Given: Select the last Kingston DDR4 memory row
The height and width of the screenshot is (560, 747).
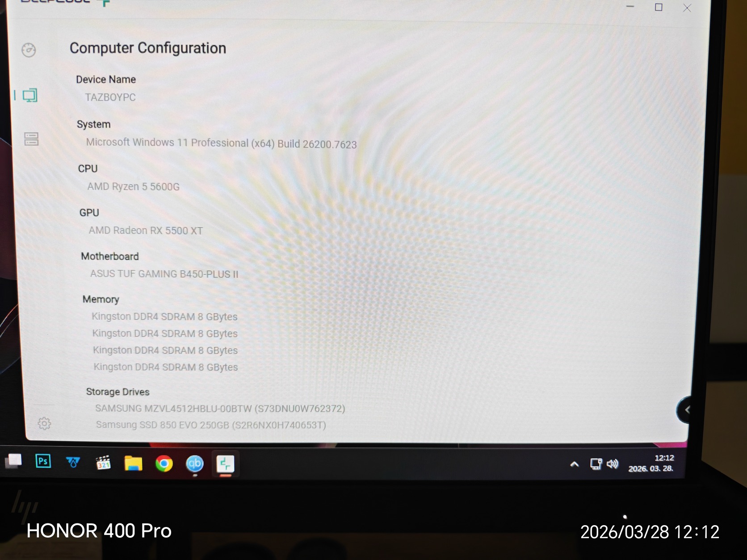Looking at the screenshot, I should (166, 367).
